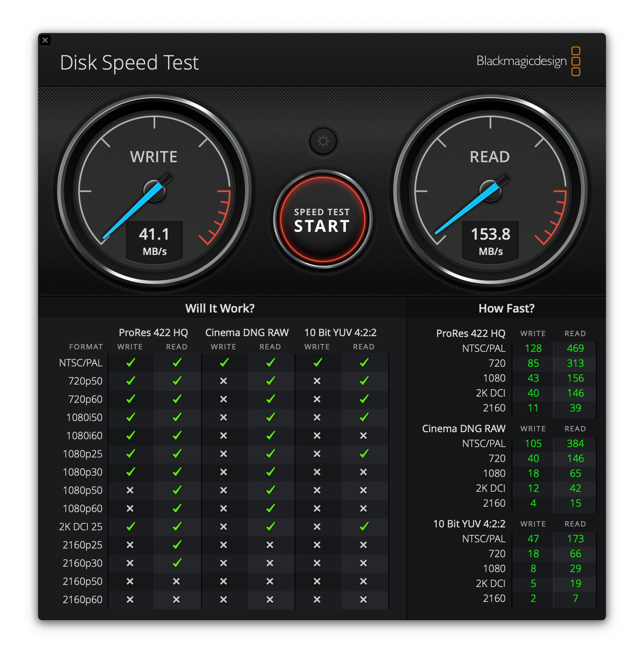Click the 2K DCI 25 format row label

click(80, 527)
